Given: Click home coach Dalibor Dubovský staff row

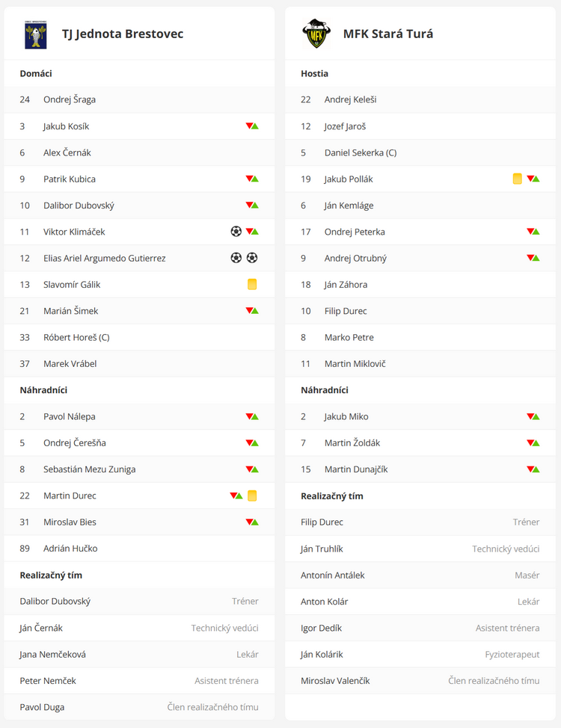Looking at the screenshot, I should click(55, 601).
